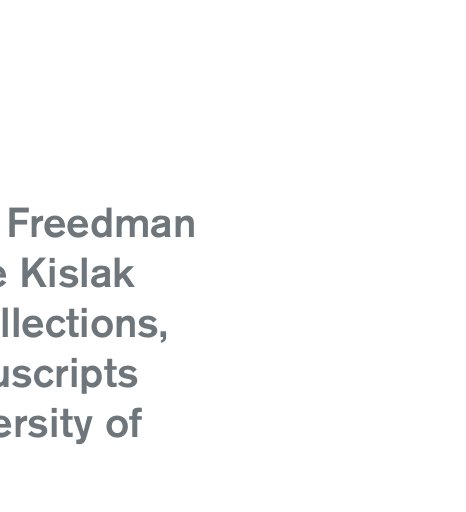Viewport: 466px width, 512px height.
Task: Click the letter "i" in Kislak
Action: tap(54, 273)
